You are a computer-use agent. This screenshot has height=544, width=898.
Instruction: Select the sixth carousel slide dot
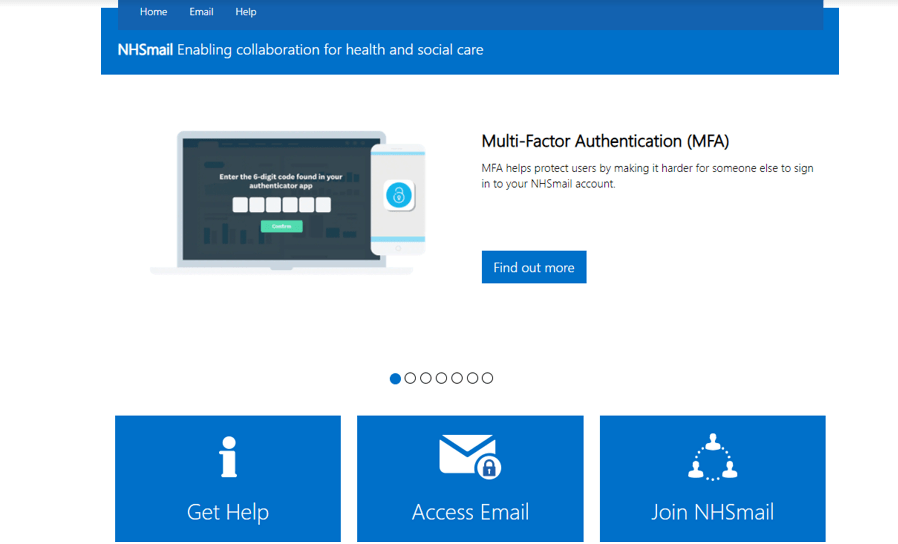click(472, 378)
